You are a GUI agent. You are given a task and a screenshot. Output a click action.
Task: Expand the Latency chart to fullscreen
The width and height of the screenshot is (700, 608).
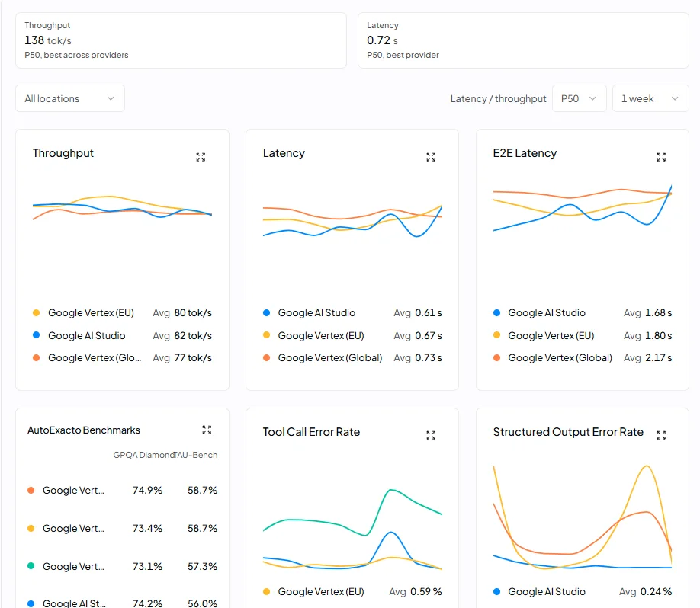tap(431, 157)
